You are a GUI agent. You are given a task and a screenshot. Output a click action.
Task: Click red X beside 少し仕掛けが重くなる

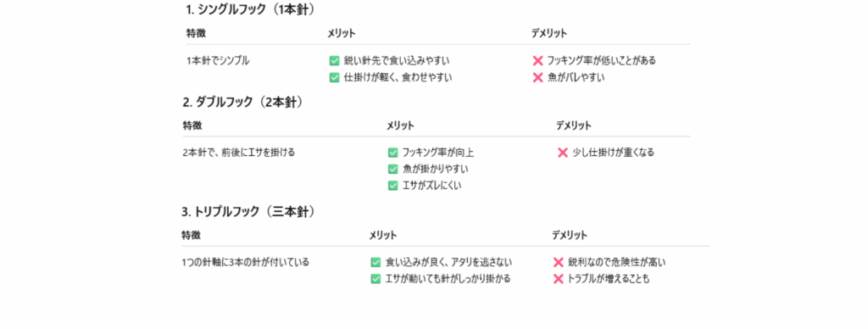click(563, 153)
